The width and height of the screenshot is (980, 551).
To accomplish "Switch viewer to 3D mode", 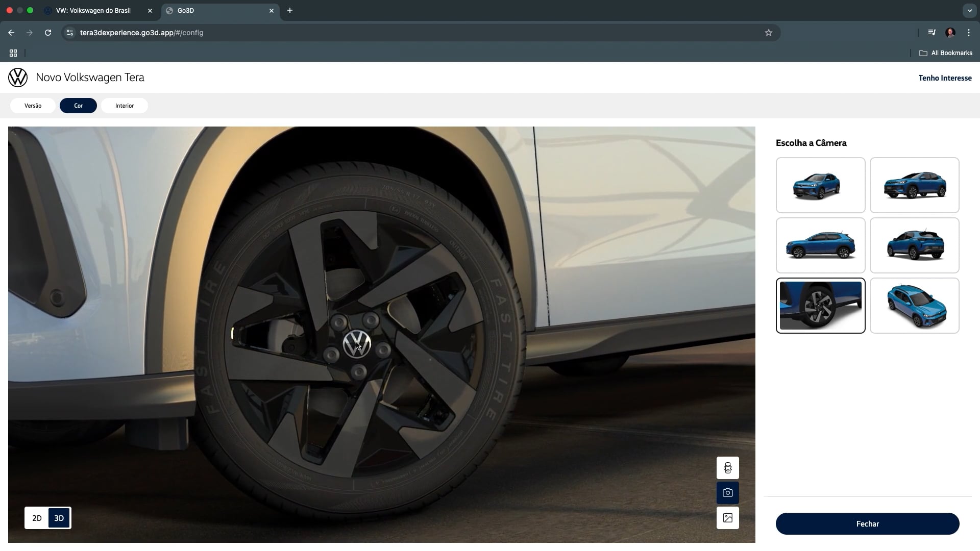I will pyautogui.click(x=59, y=518).
